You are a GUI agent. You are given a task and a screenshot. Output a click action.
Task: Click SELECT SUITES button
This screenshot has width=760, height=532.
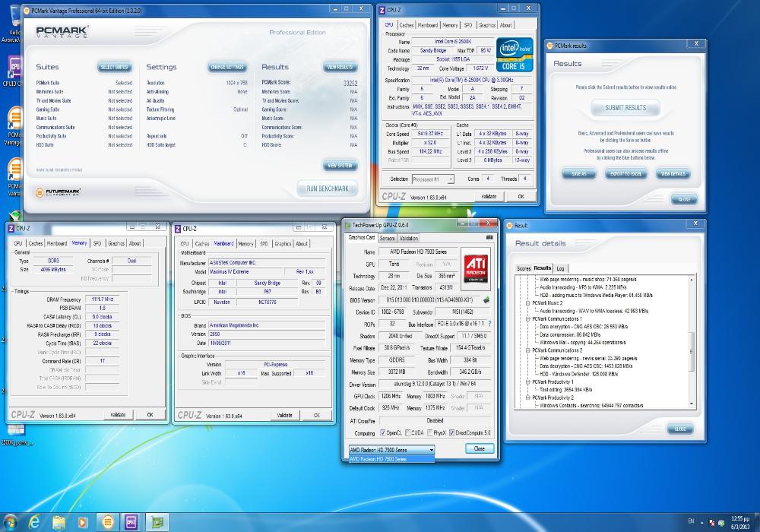(x=114, y=67)
